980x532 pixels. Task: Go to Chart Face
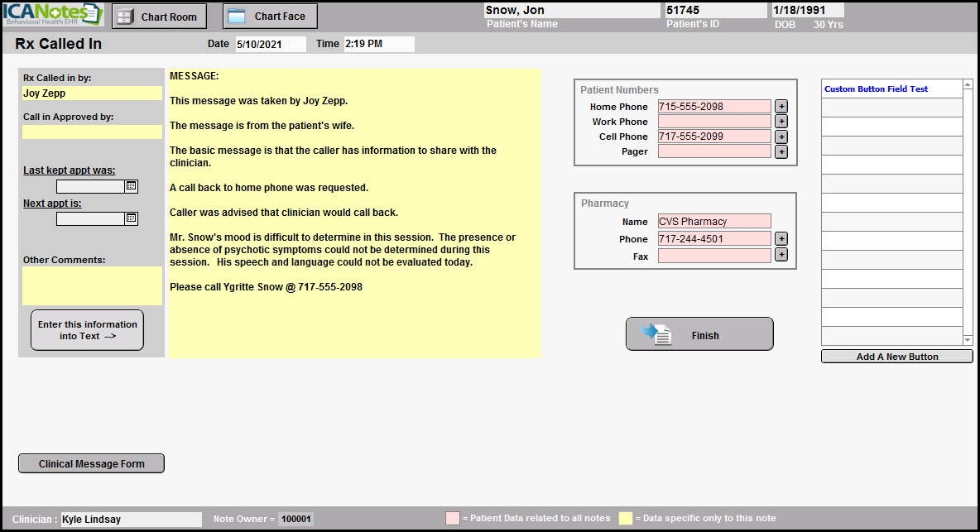click(x=270, y=17)
